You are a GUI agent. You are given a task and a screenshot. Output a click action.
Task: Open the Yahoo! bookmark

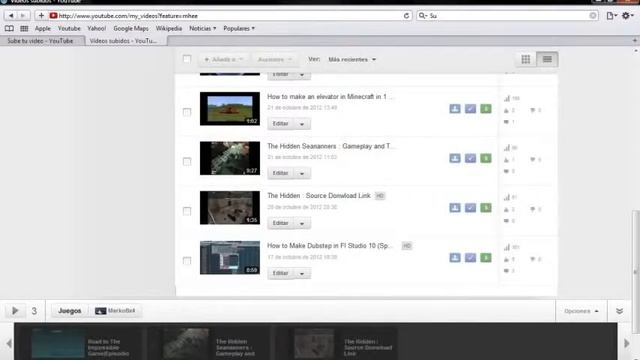(96, 29)
